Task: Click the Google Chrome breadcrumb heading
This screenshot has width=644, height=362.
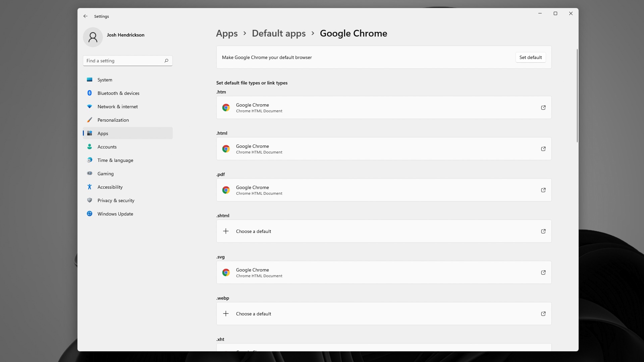Action: [x=354, y=34]
